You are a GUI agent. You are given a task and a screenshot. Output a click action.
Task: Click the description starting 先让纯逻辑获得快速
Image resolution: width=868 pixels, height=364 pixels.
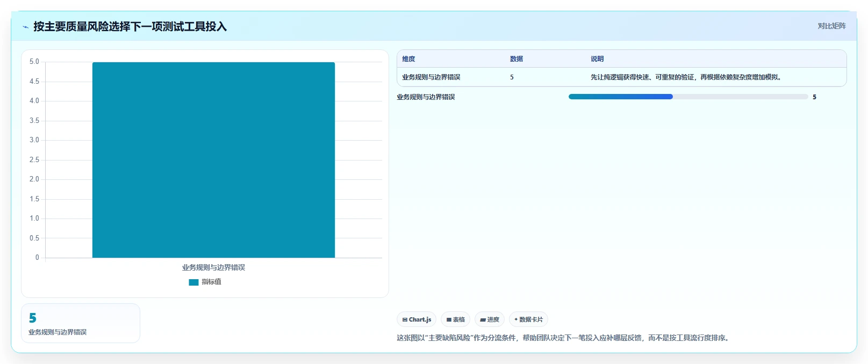686,77
